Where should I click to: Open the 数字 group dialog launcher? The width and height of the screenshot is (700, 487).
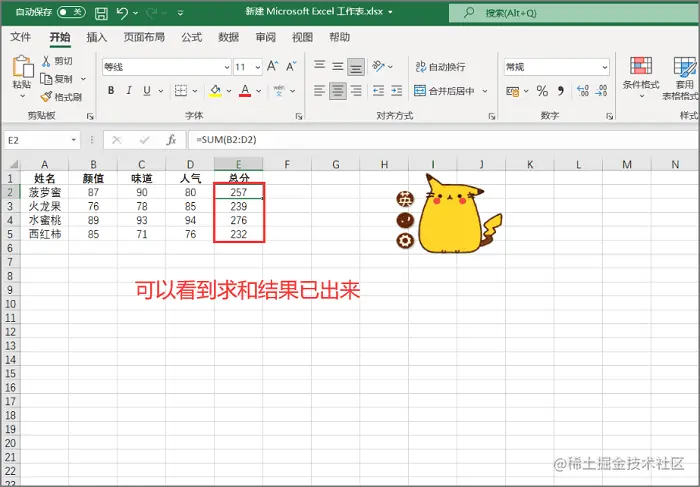tap(609, 117)
